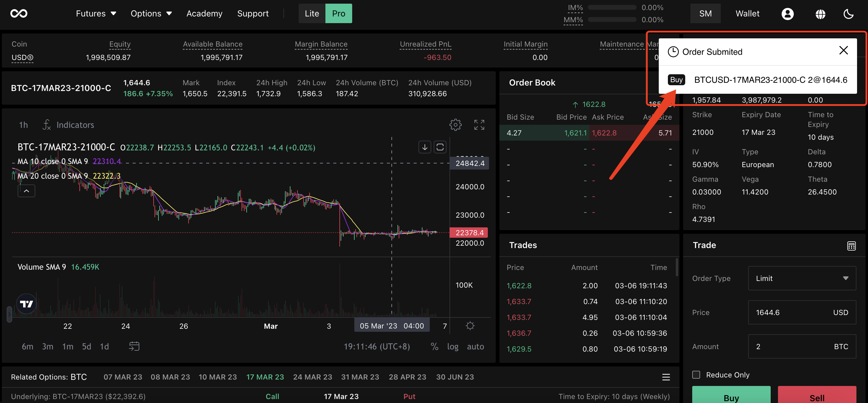Image resolution: width=868 pixels, height=403 pixels.
Task: Click the Trades panel scrollbar
Action: click(x=677, y=268)
